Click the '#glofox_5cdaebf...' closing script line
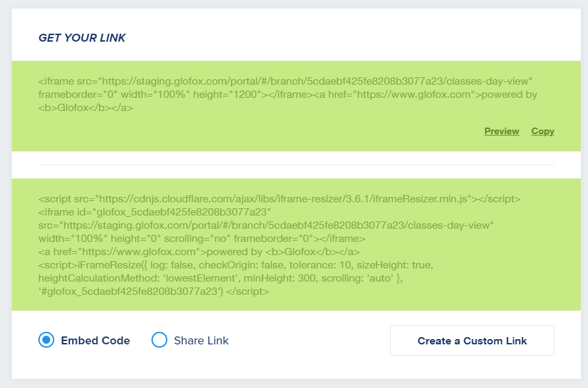Image resolution: width=588 pixels, height=388 pixels. 153,291
